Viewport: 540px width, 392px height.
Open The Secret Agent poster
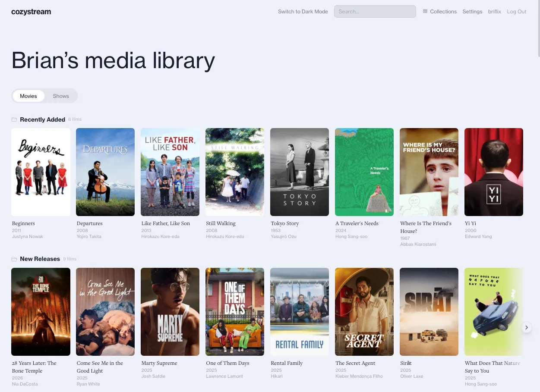pos(364,312)
